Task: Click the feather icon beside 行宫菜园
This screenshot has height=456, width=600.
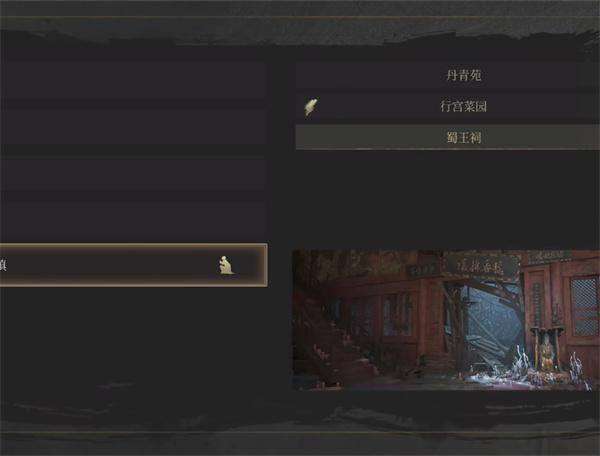Action: (311, 107)
